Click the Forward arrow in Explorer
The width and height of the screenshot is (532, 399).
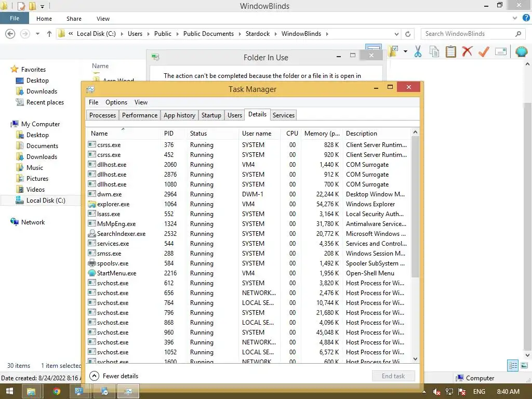25,34
